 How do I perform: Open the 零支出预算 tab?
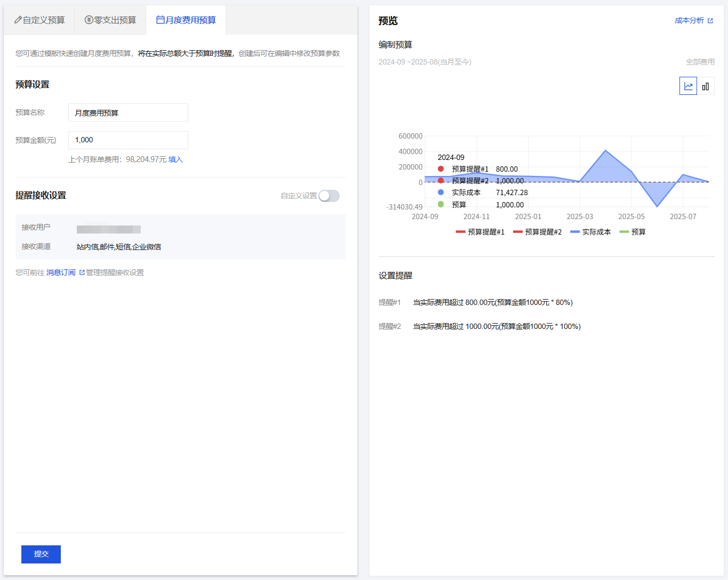click(110, 20)
